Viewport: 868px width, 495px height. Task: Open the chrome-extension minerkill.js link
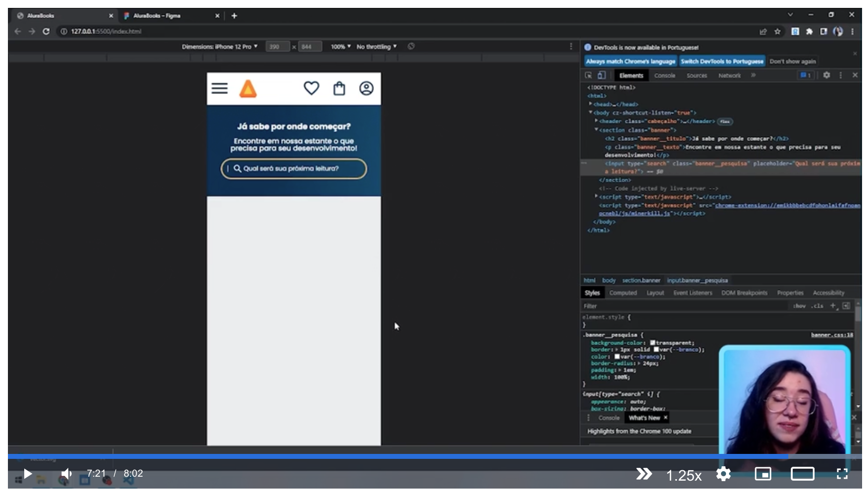click(729, 209)
